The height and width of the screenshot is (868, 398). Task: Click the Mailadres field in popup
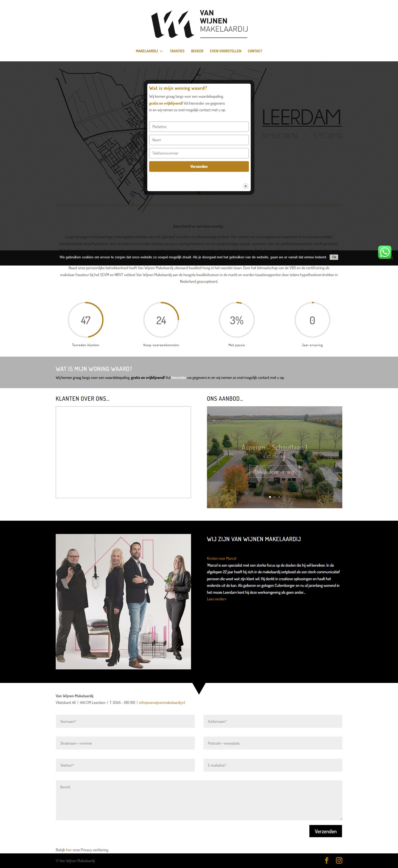tap(199, 127)
